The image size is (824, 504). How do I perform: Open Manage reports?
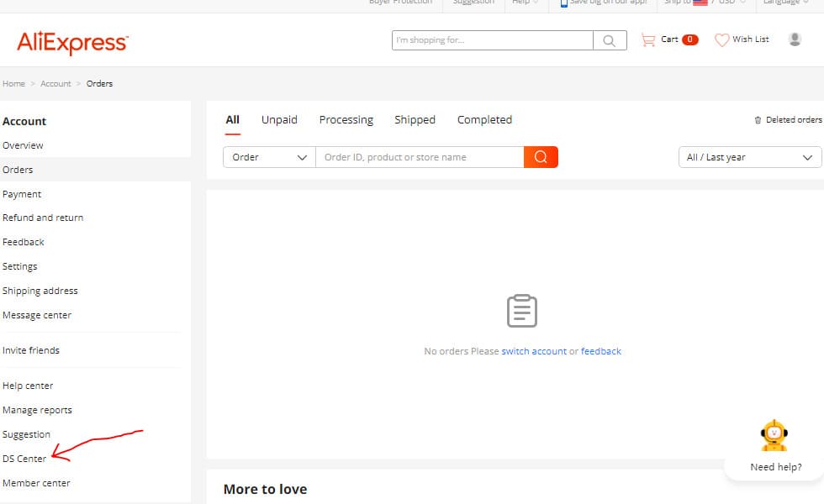pyautogui.click(x=37, y=410)
